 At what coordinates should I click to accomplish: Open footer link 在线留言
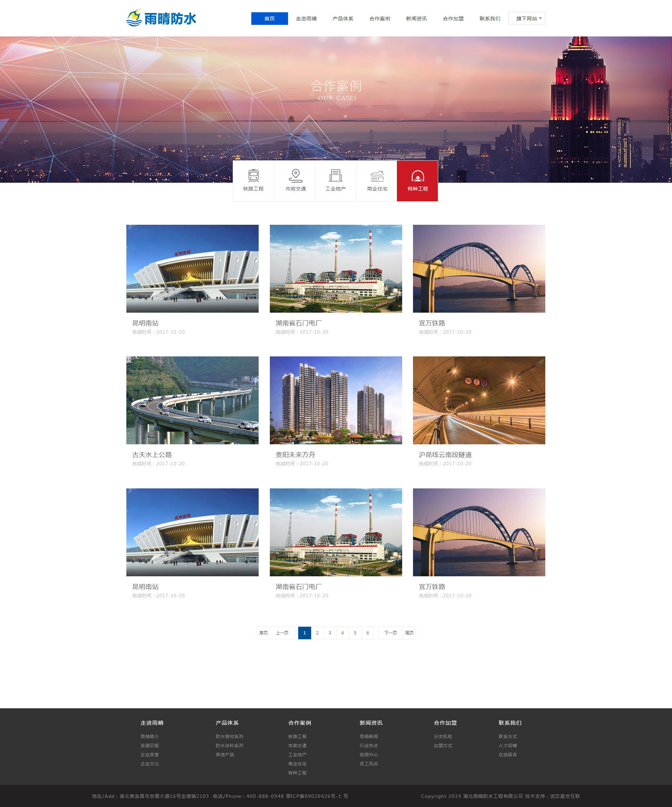tap(507, 755)
